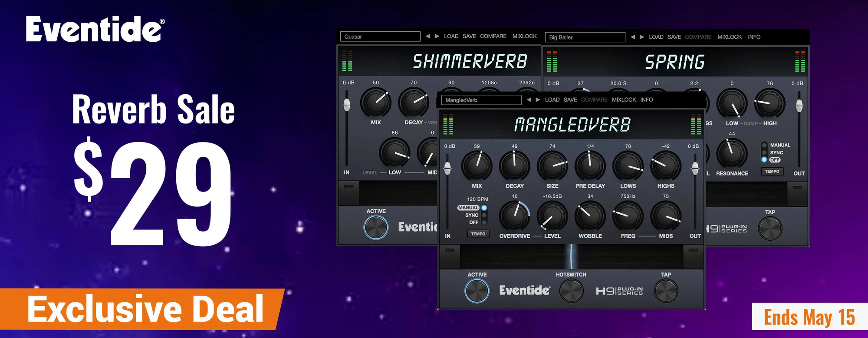Click the Spring RESONANCE knob
Screen dimensions: 868x338
click(732, 153)
